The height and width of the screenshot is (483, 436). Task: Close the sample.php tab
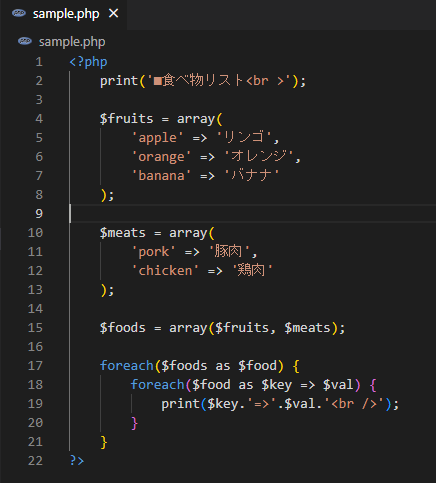[x=114, y=14]
